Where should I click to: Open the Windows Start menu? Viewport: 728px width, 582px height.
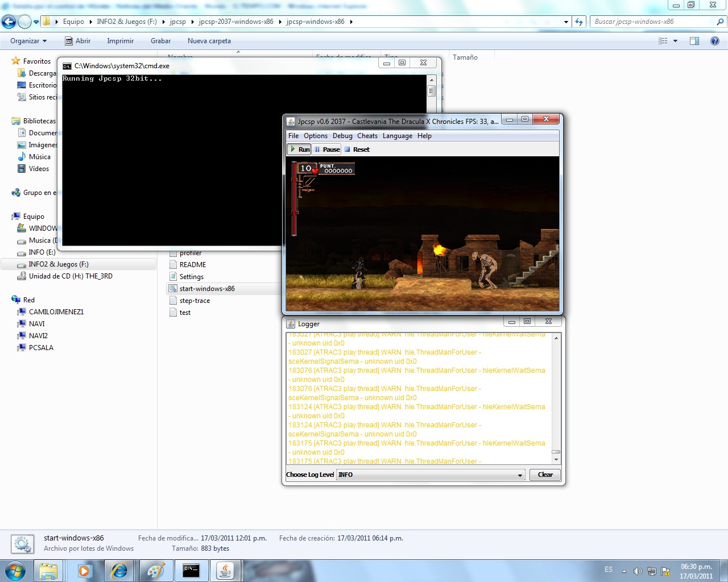(15, 571)
